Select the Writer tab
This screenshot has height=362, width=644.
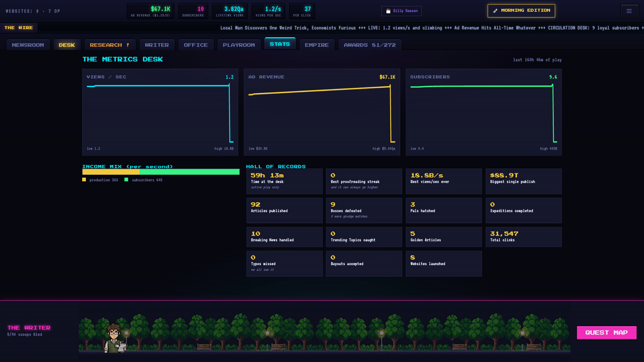[157, 45]
